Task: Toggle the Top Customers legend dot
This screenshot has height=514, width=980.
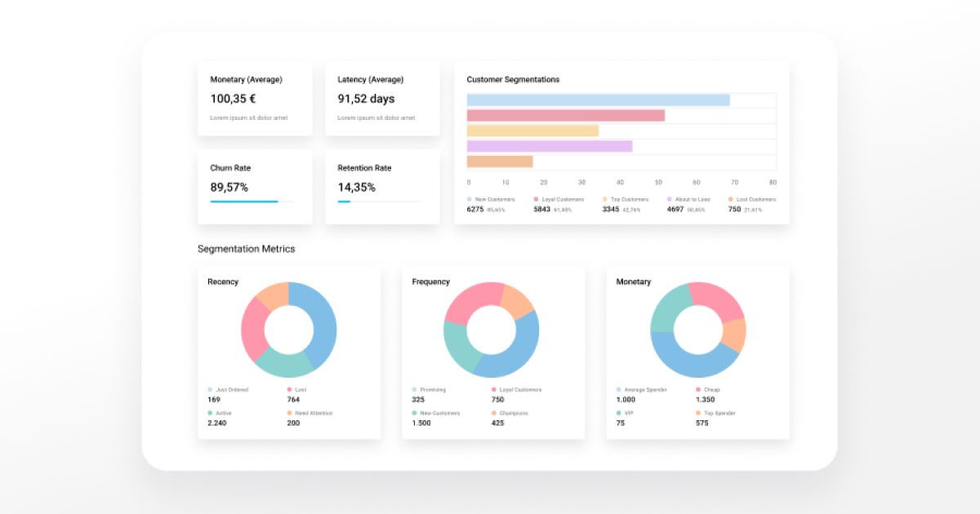Action: coord(604,199)
